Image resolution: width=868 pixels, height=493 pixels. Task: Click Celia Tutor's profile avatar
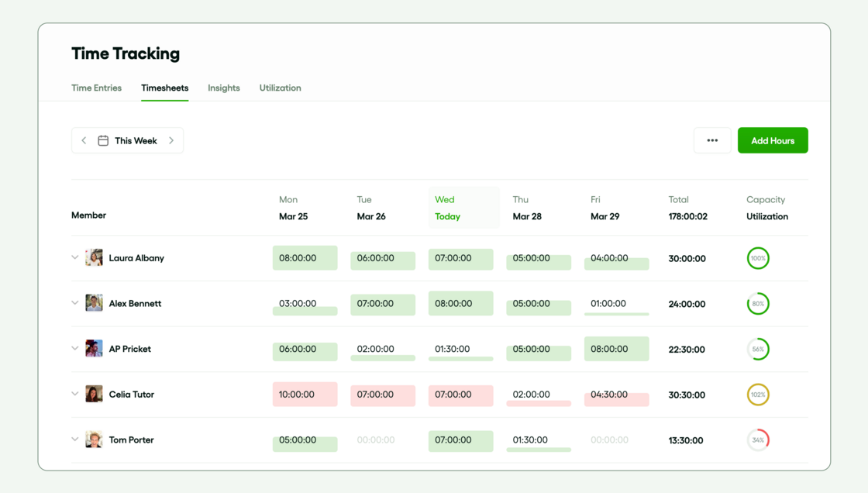pos(94,395)
